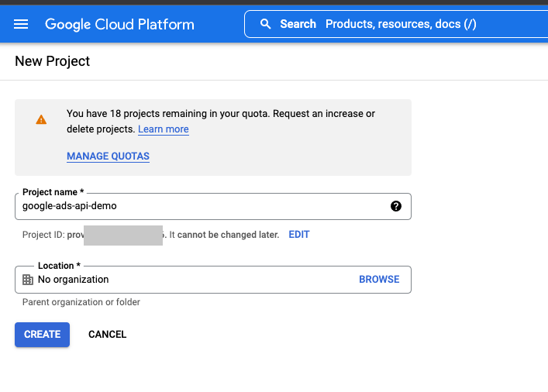This screenshot has height=392, width=548.
Task: Click into the Project name field
Action: tap(213, 206)
